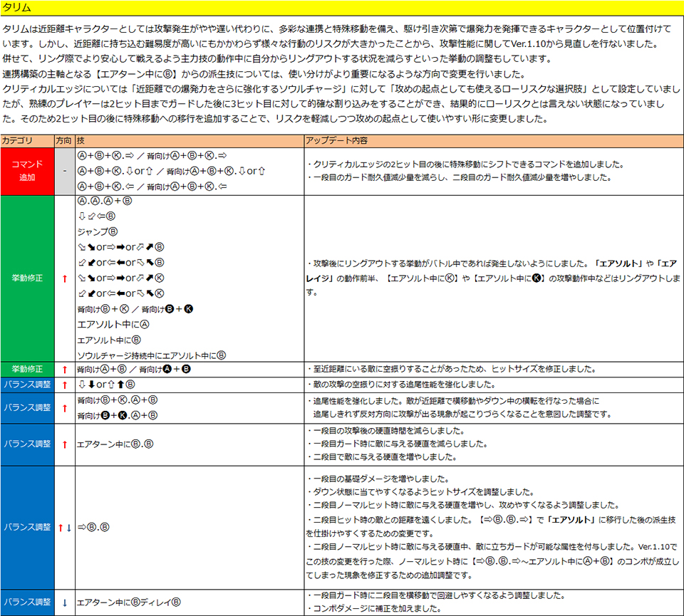684x616 pixels.
Task: Select the 方向 column header
Action: pos(63,140)
